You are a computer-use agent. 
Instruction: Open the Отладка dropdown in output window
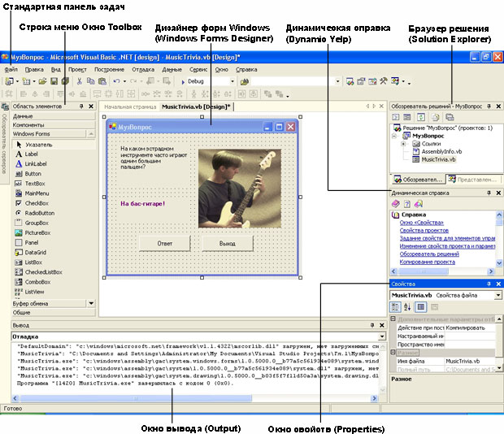tap(382, 336)
